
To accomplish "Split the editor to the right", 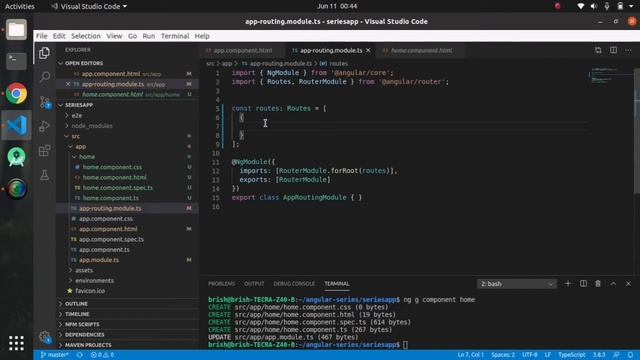I will (613, 50).
